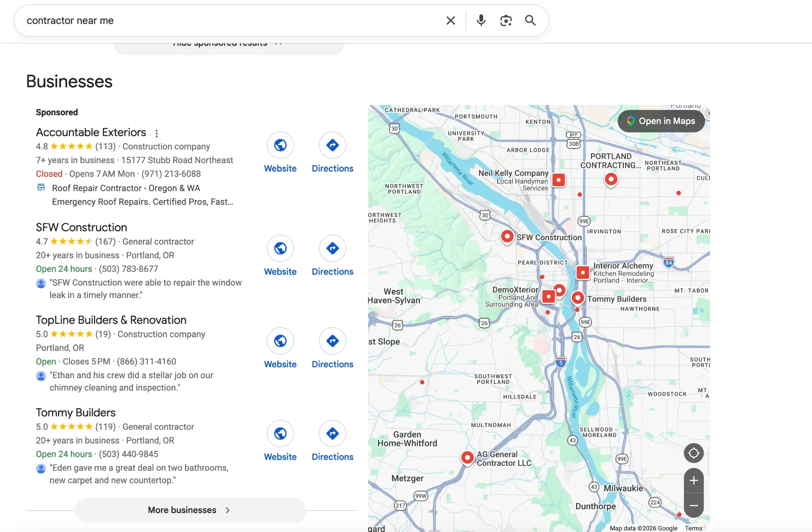Zoom out on the map

[x=694, y=505]
